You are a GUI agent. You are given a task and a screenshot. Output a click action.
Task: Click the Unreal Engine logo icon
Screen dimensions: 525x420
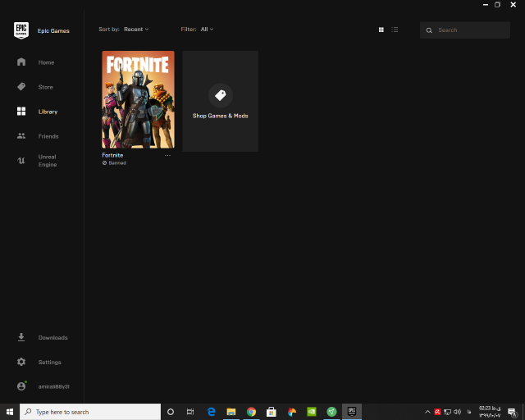(x=21, y=161)
